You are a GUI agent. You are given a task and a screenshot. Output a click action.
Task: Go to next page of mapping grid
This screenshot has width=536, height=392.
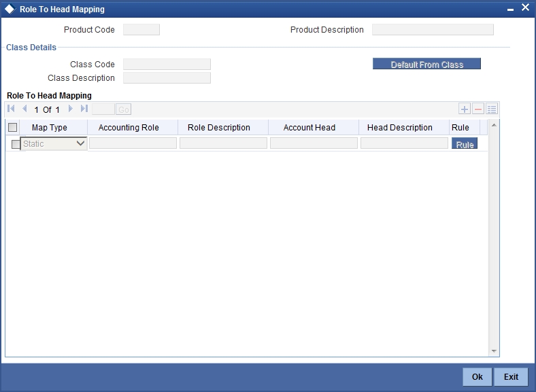[71, 109]
